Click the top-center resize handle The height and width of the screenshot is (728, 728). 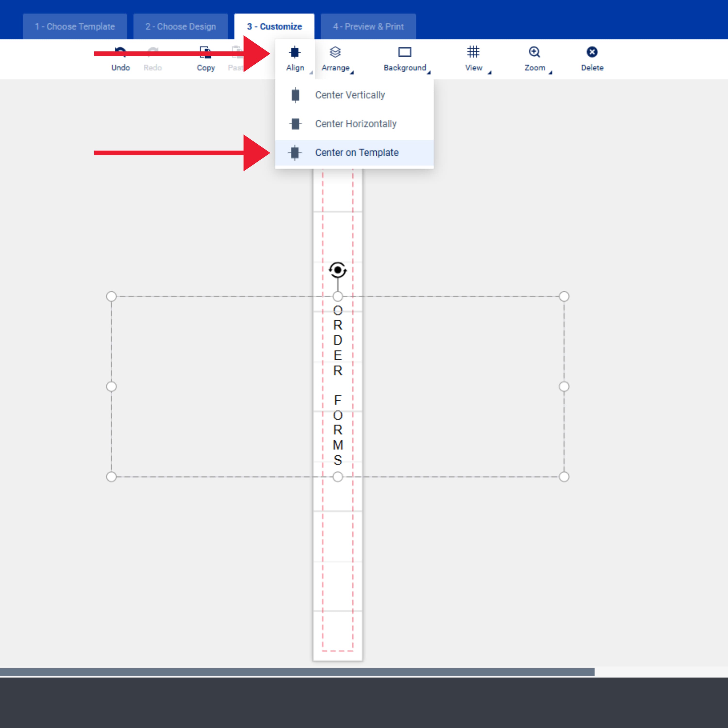tap(338, 296)
